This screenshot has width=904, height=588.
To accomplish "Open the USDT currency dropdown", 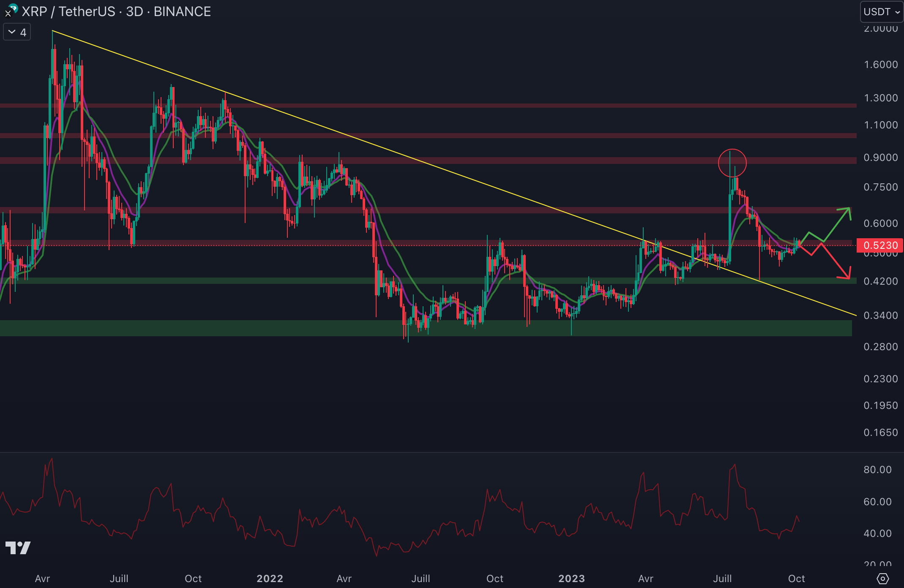I will [882, 12].
